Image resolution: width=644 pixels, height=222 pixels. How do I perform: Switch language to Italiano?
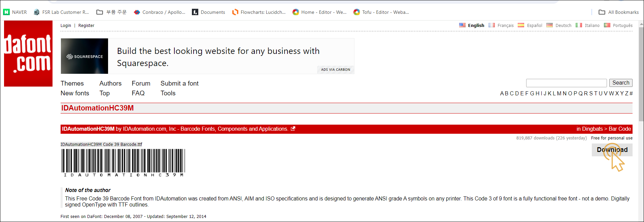588,25
